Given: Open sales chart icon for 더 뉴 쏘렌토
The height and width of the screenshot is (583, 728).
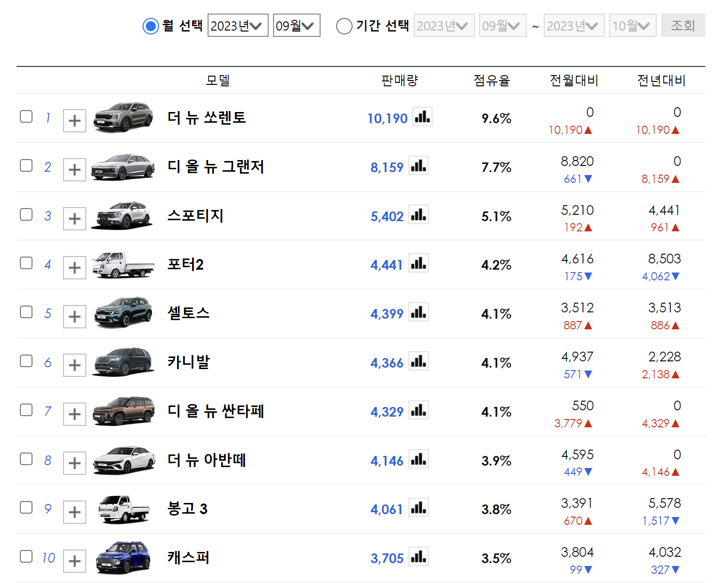Looking at the screenshot, I should [422, 117].
